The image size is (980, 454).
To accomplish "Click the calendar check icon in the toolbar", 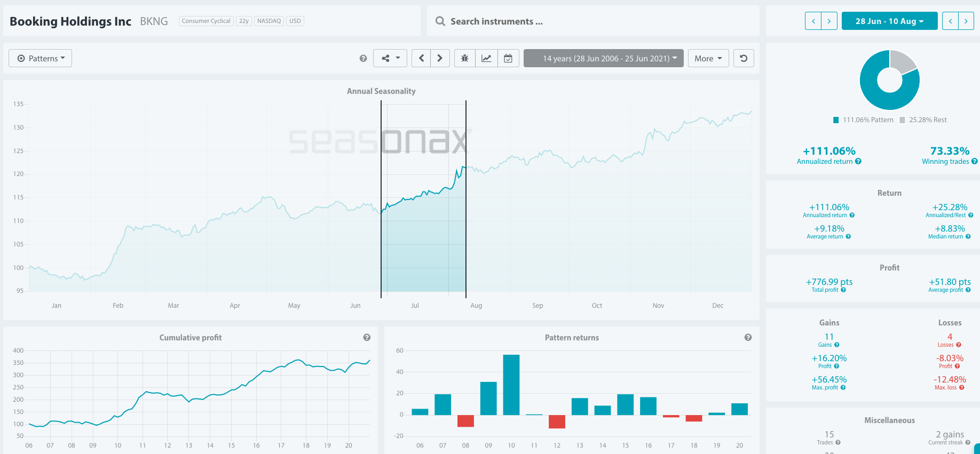I will click(508, 58).
